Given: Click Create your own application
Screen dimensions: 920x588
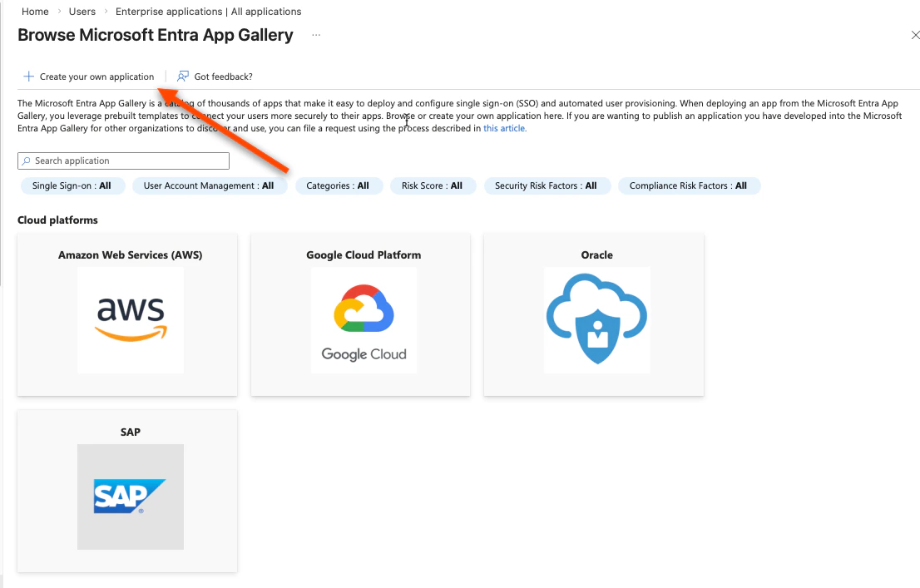Looking at the screenshot, I should pos(89,77).
